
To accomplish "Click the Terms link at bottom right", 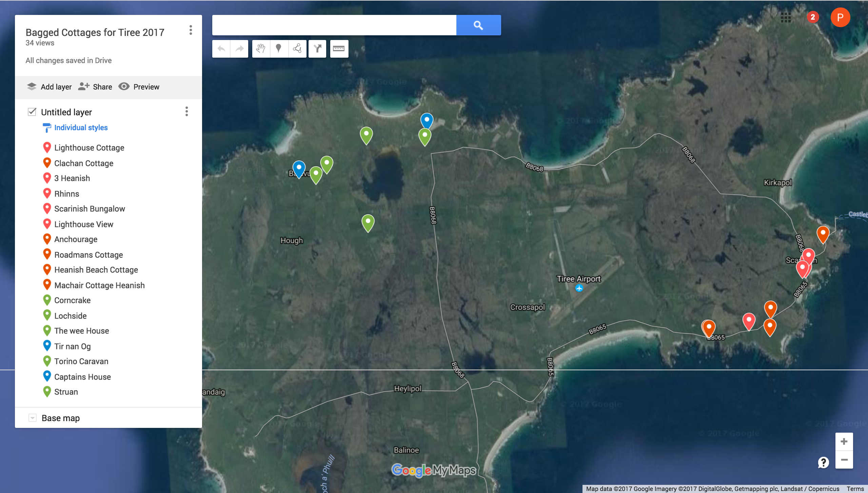I will 855,489.
